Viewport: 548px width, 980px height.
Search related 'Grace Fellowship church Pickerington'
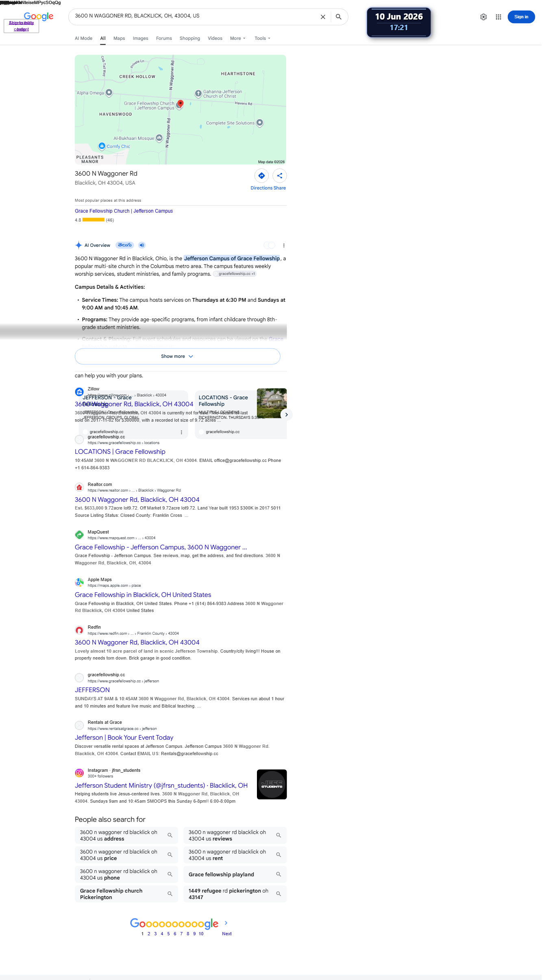(x=126, y=894)
